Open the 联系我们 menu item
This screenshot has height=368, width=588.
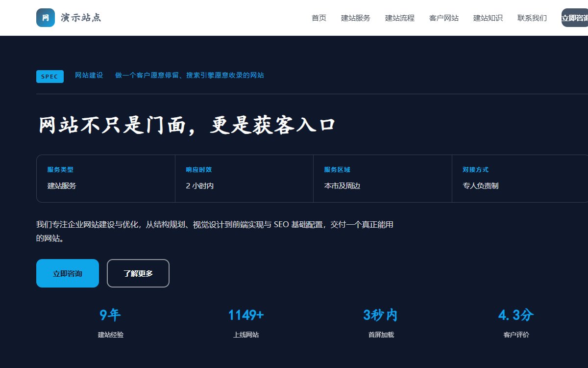pos(532,18)
